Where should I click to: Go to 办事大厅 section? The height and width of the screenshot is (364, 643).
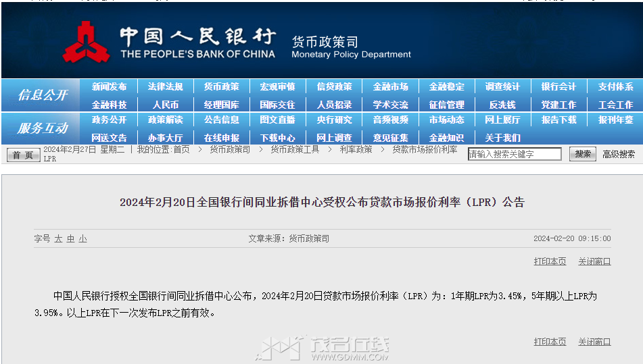click(165, 138)
